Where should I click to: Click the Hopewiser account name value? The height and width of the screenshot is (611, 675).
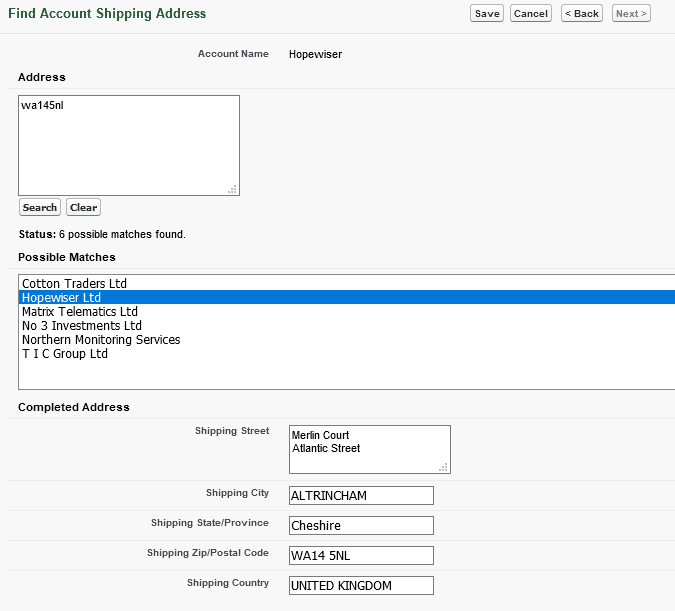click(315, 54)
